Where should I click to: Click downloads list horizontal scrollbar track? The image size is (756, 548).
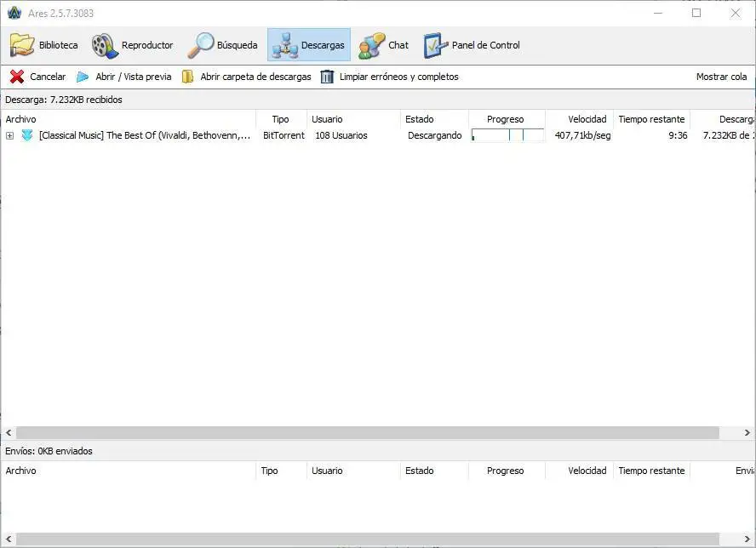tap(368, 432)
